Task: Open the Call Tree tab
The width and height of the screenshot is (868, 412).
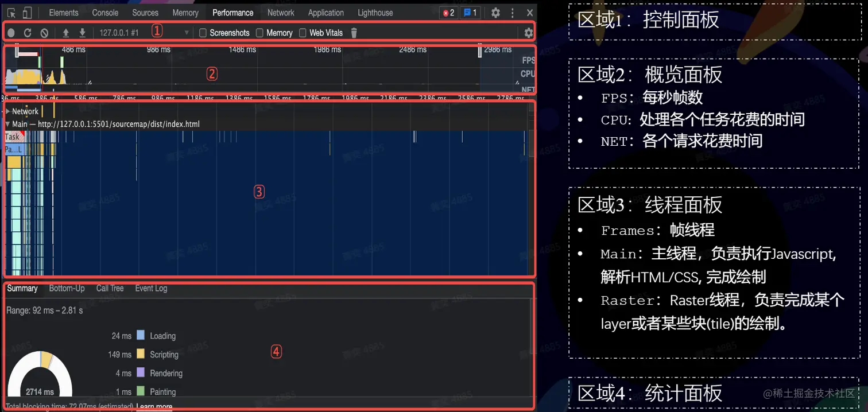Action: (110, 288)
